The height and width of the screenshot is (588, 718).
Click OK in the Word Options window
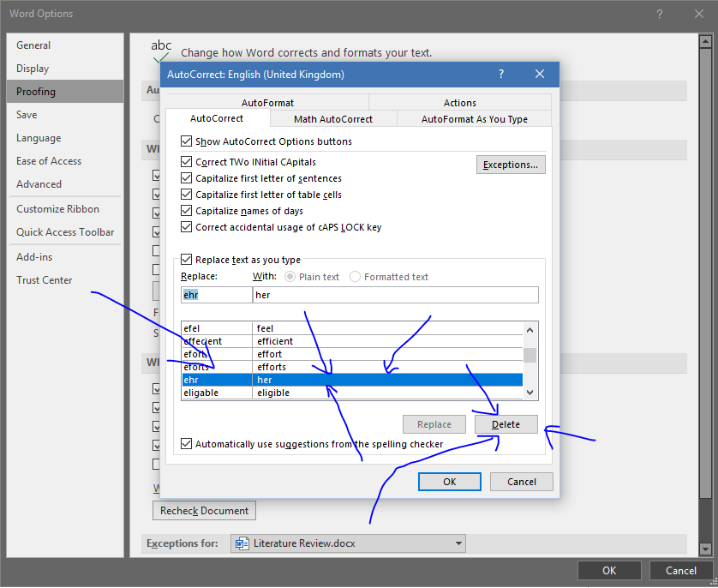(x=609, y=571)
